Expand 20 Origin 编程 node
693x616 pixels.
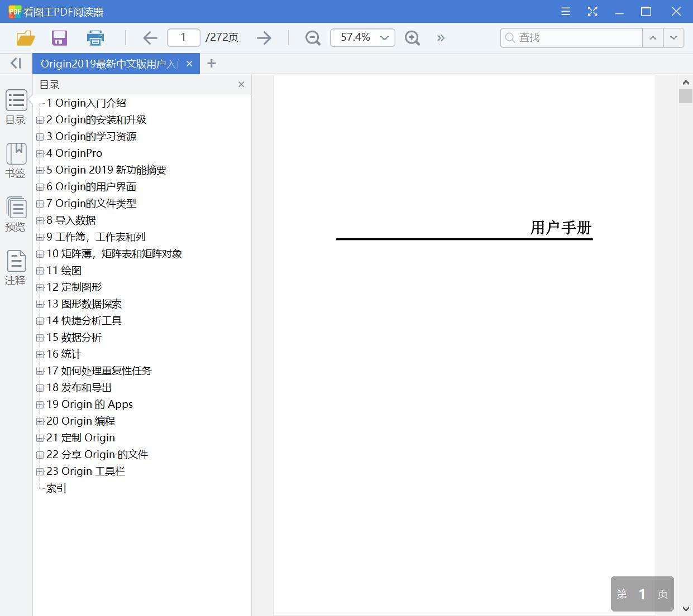40,421
